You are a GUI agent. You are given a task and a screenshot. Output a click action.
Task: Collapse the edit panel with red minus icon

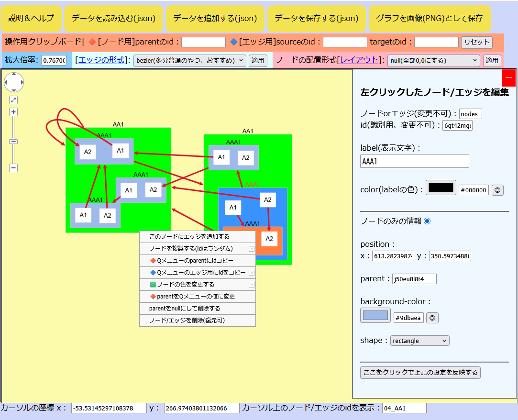509,77
